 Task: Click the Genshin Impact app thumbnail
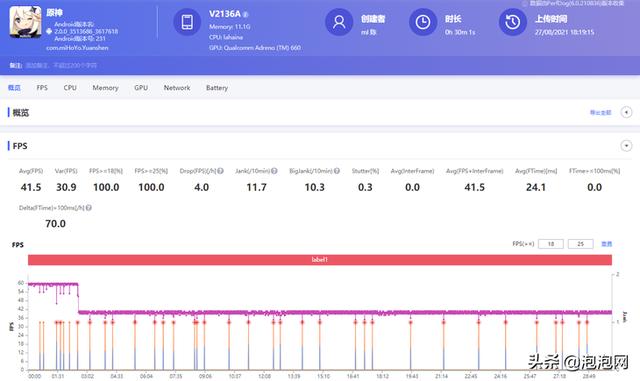click(25, 22)
